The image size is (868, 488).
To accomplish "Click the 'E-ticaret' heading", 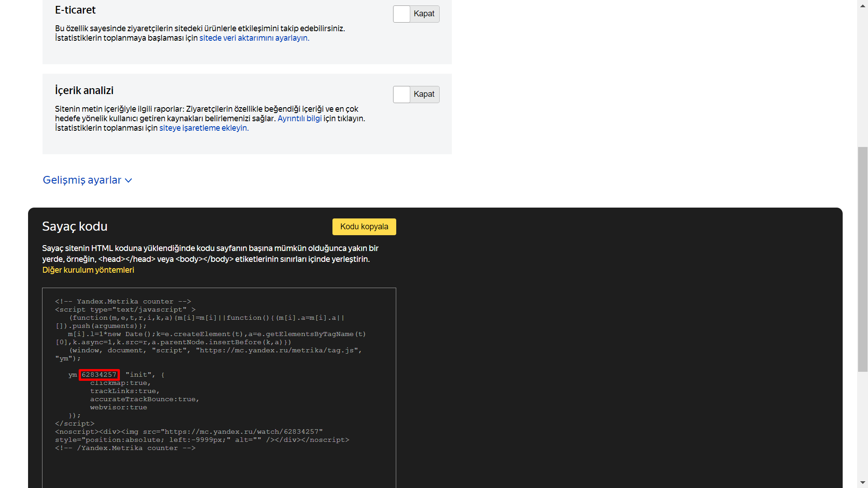I will (75, 10).
